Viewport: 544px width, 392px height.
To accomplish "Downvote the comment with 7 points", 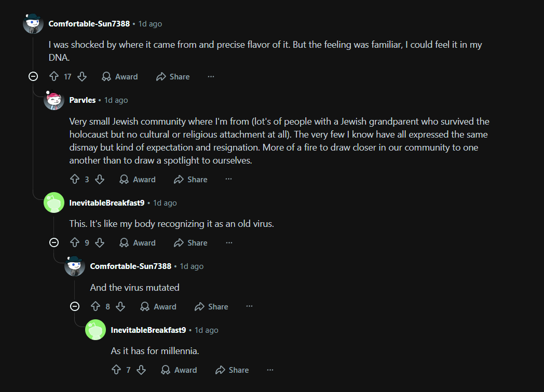I will click(x=141, y=370).
